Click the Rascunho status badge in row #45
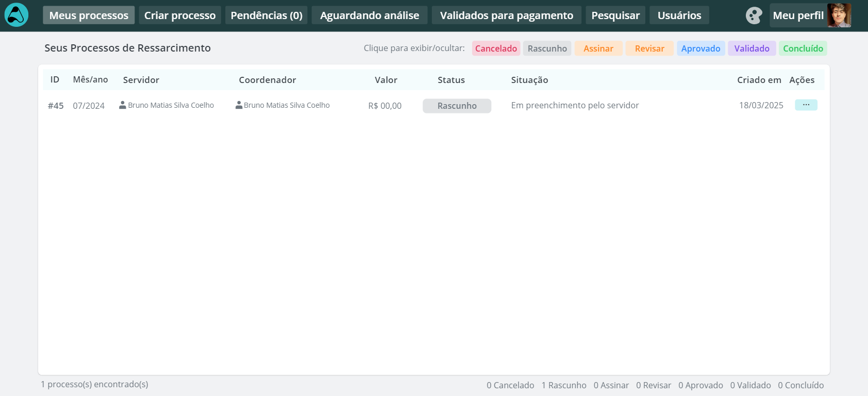This screenshot has width=868, height=396. tap(457, 106)
